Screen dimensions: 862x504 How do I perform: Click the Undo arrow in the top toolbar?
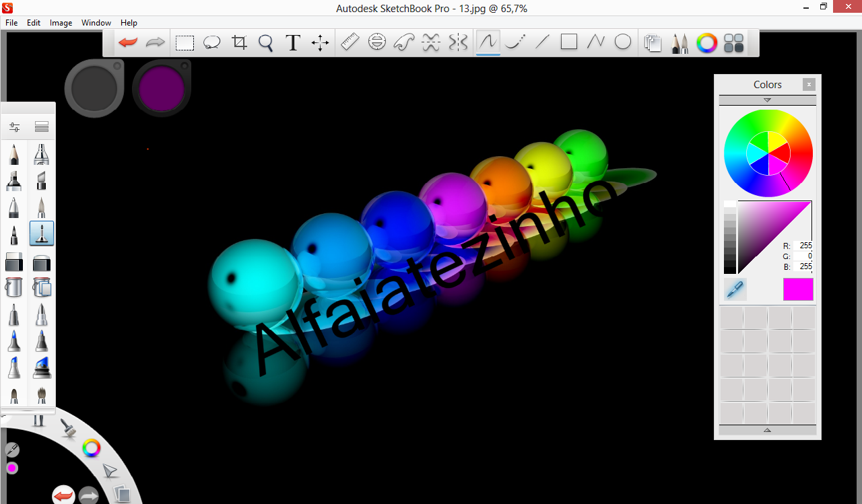(x=128, y=42)
